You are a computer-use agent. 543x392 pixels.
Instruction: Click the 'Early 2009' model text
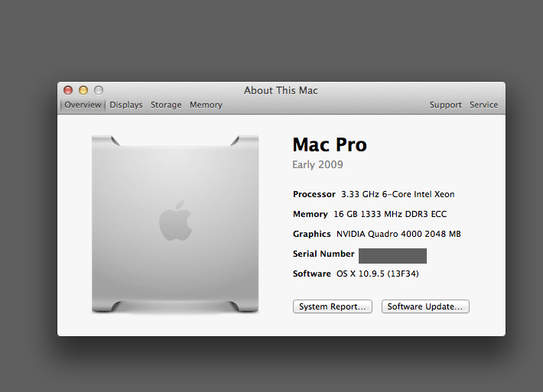coord(317,165)
